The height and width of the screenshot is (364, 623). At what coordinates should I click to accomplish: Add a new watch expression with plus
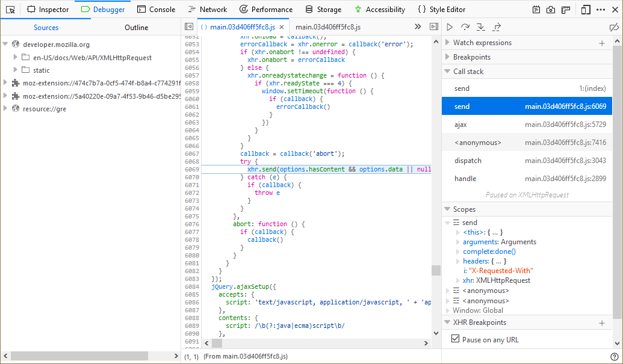601,43
